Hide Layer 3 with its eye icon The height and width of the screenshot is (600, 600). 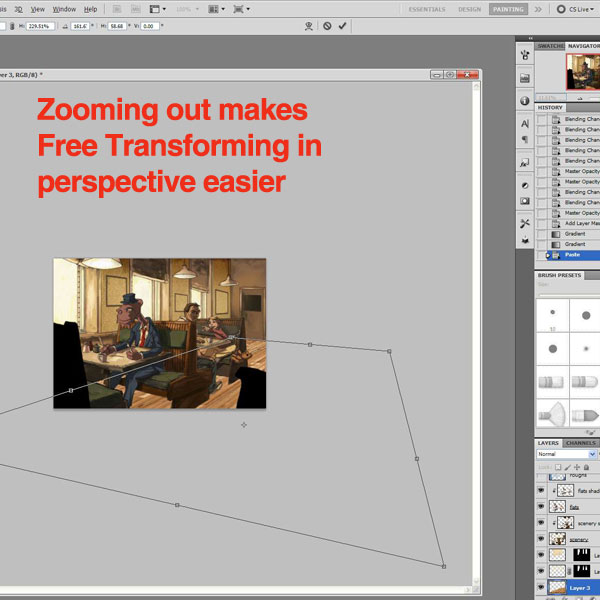click(x=541, y=587)
